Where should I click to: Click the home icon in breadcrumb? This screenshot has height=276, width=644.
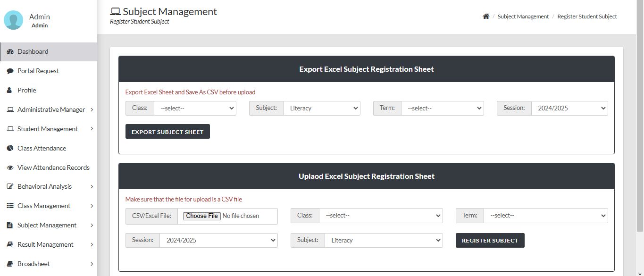click(486, 17)
